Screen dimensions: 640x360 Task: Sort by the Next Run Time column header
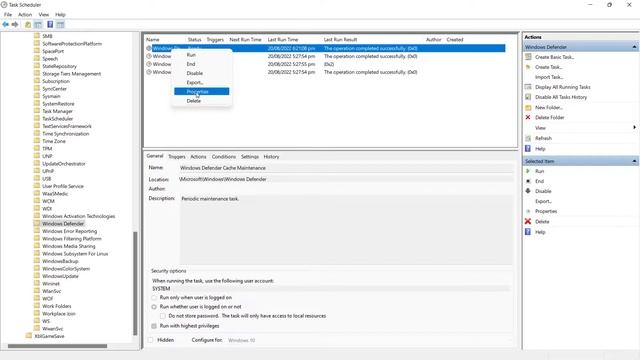click(x=245, y=40)
